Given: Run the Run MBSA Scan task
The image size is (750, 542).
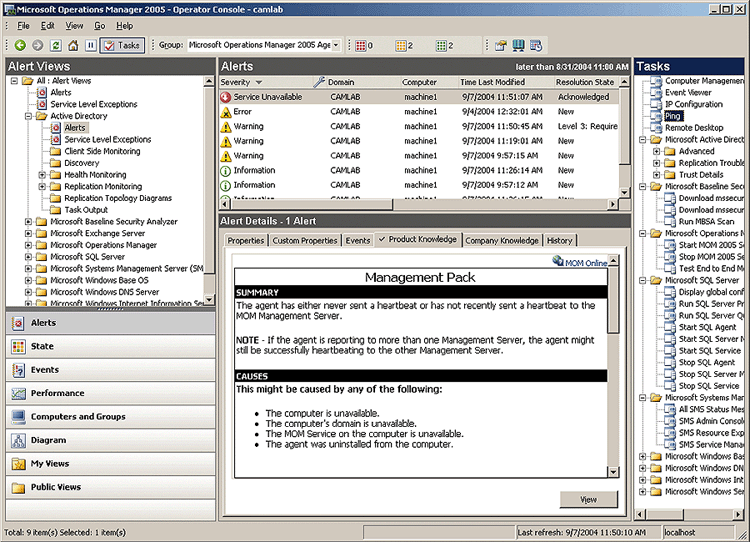Looking at the screenshot, I should [706, 221].
